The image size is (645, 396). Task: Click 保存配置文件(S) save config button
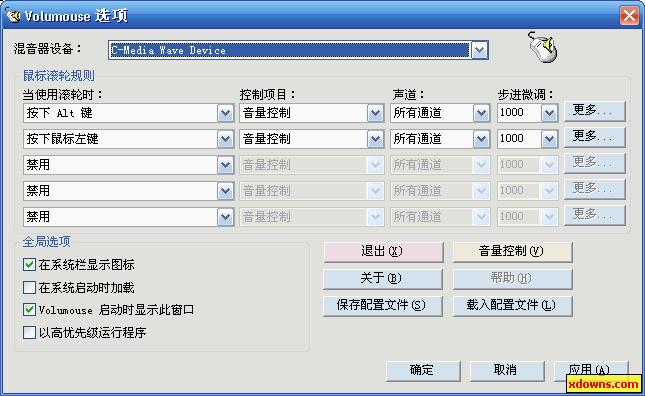pyautogui.click(x=383, y=306)
